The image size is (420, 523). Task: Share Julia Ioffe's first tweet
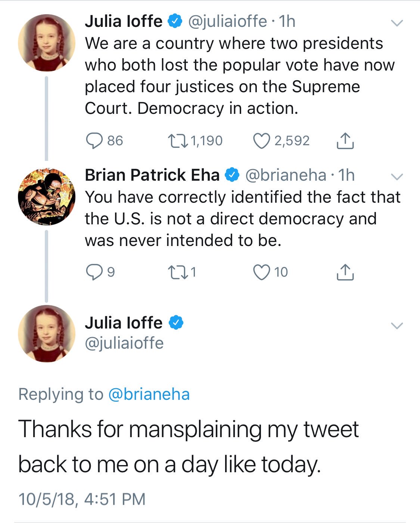coord(345,141)
